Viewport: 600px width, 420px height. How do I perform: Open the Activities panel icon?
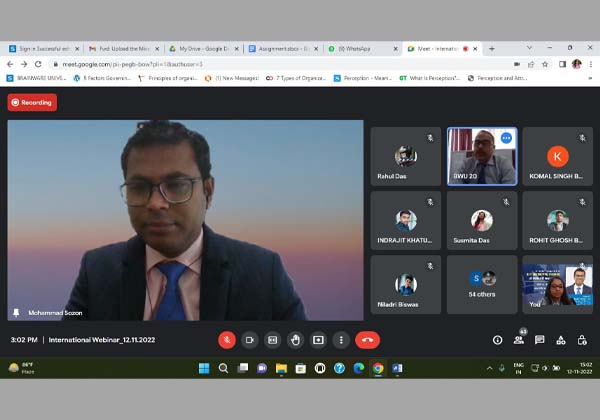[561, 340]
